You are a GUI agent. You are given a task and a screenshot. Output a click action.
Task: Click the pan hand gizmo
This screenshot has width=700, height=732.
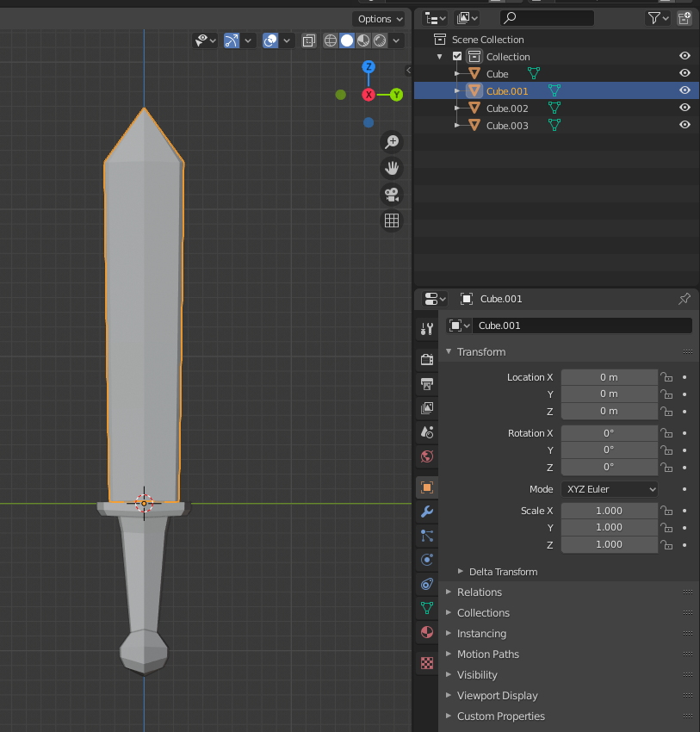(x=392, y=168)
